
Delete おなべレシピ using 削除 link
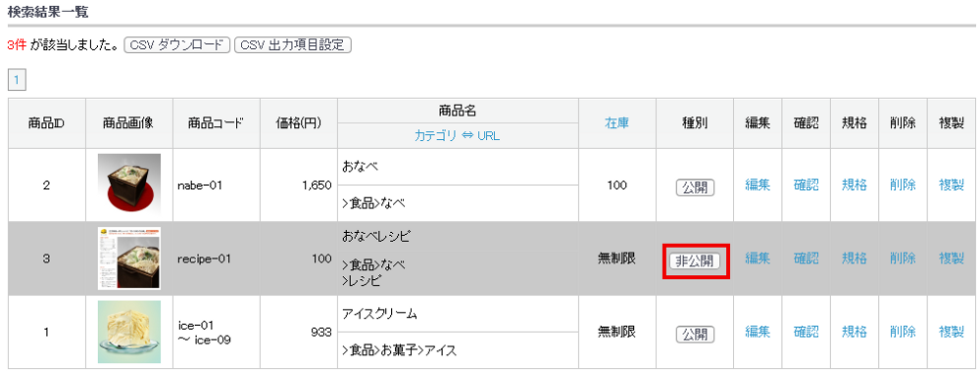click(x=904, y=258)
